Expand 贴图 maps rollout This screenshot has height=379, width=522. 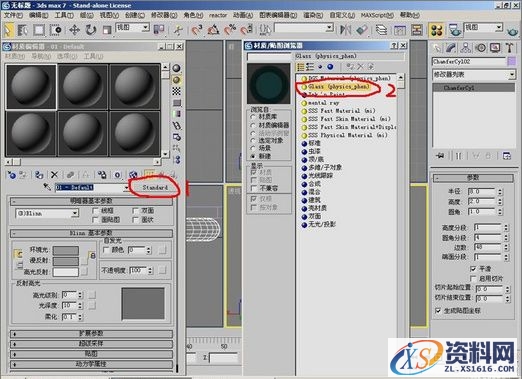coord(91,354)
